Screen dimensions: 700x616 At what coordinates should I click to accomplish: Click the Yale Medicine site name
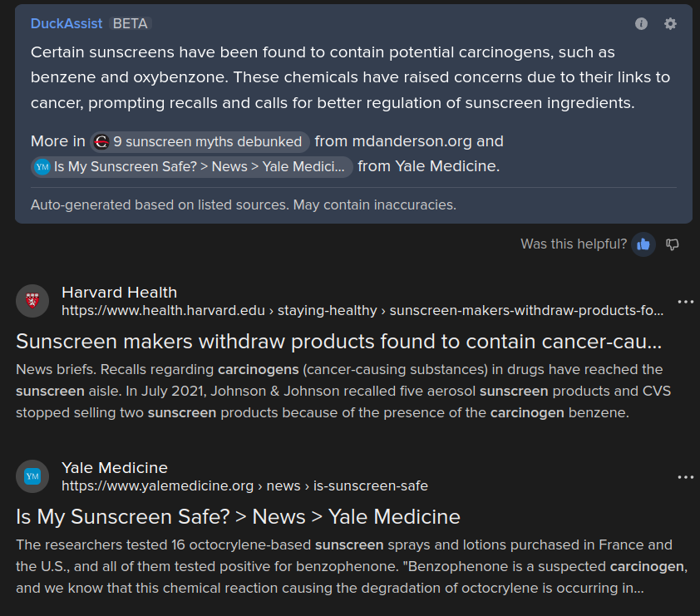[x=115, y=468]
